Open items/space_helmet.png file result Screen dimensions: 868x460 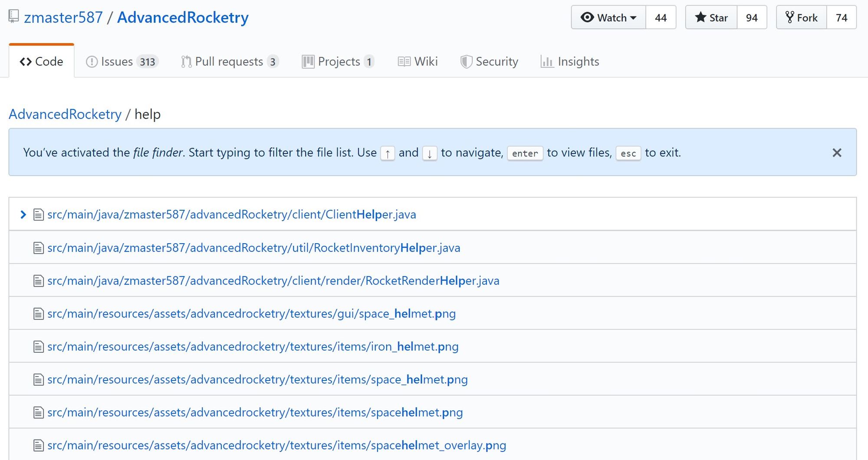point(257,380)
